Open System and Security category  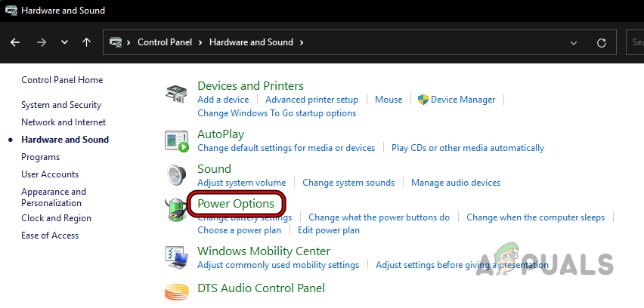(61, 105)
